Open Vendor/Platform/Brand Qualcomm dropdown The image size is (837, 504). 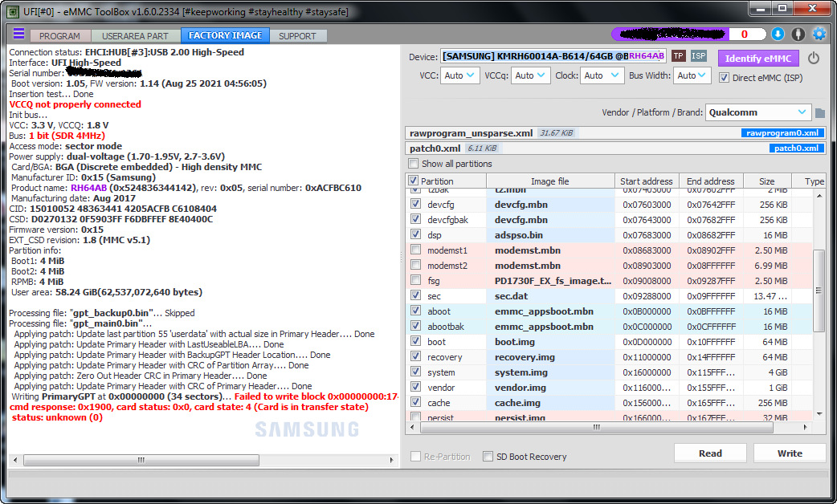(x=758, y=112)
